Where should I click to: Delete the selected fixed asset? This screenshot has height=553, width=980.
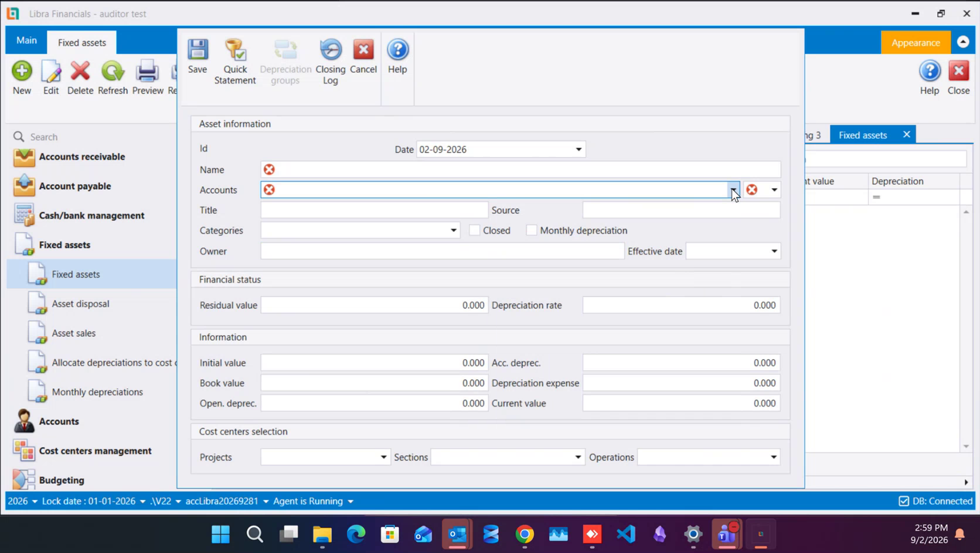80,77
